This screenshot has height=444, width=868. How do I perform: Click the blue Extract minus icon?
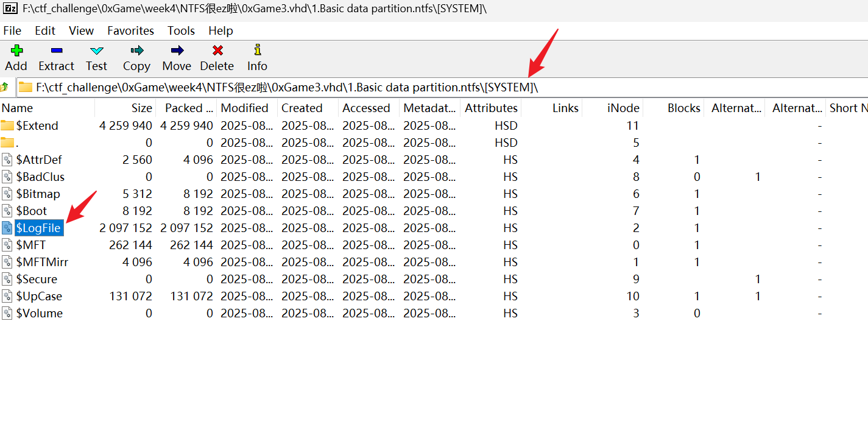pos(56,51)
